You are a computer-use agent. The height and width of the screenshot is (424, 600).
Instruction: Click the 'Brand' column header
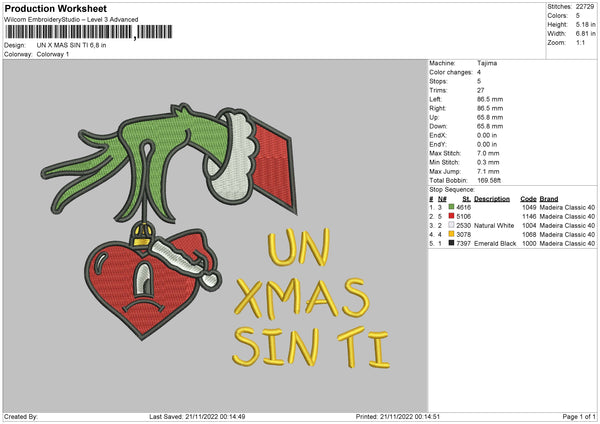(x=549, y=199)
